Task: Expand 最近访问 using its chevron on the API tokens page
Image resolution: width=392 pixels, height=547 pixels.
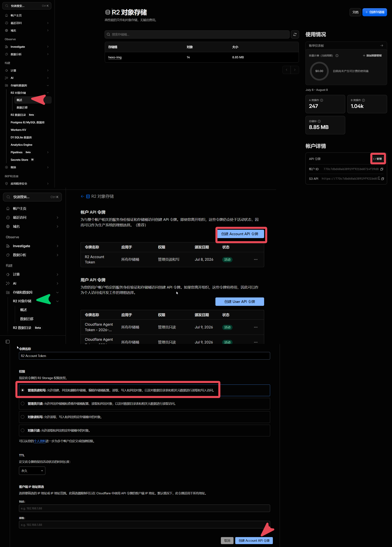Action: (x=57, y=218)
